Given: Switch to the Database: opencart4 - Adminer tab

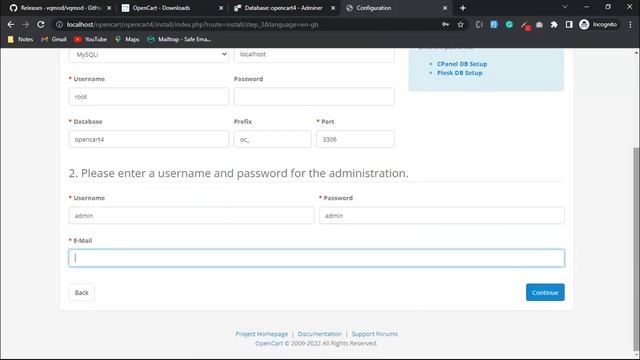Looking at the screenshot, I should [284, 8].
